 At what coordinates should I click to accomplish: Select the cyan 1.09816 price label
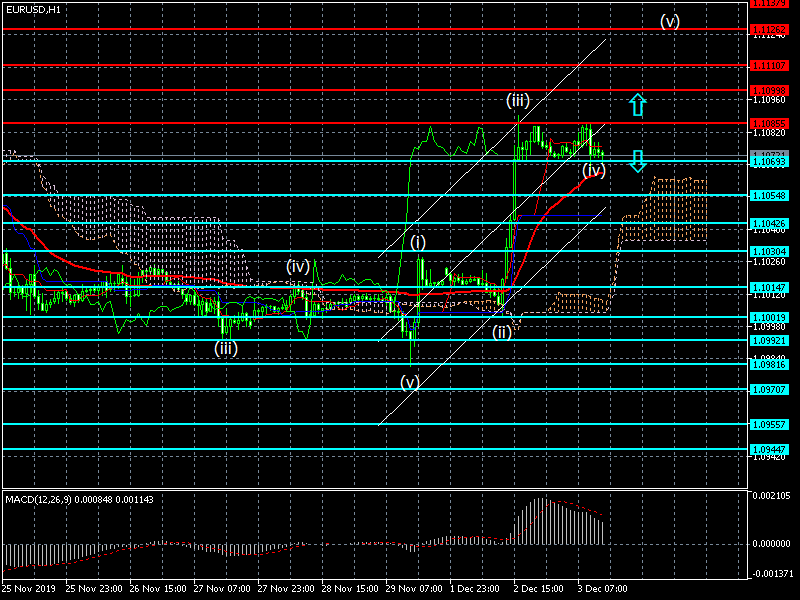(769, 364)
